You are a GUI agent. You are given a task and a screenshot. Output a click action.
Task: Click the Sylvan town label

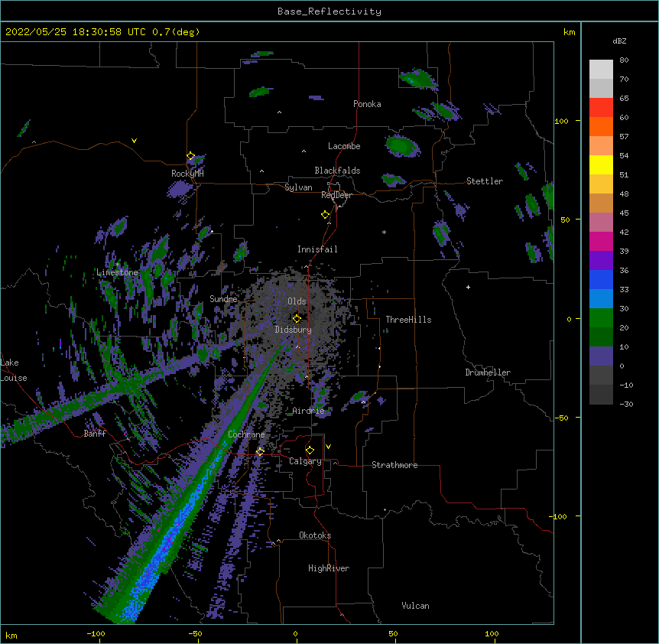(x=298, y=187)
